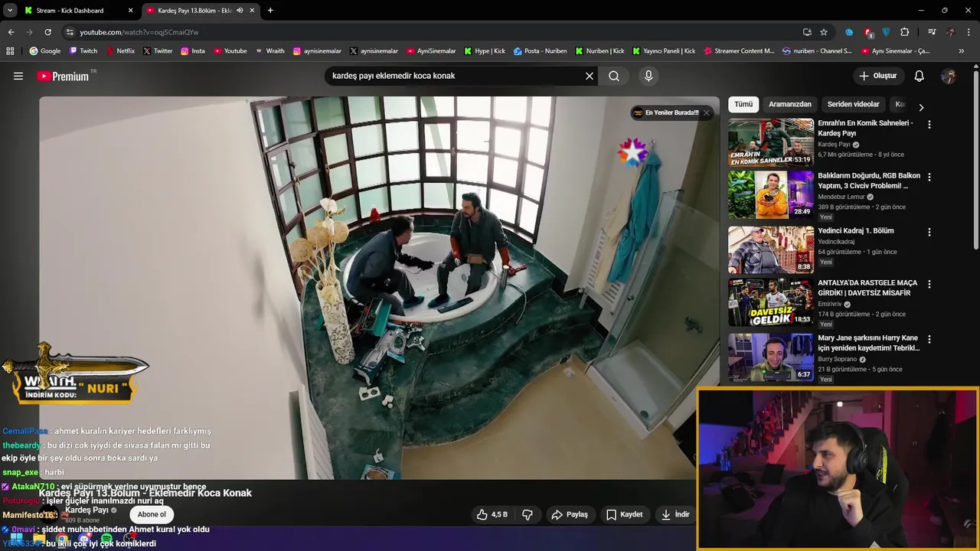Open the Chrome three-dot menu
Image resolution: width=980 pixels, height=551 pixels.
(x=969, y=32)
